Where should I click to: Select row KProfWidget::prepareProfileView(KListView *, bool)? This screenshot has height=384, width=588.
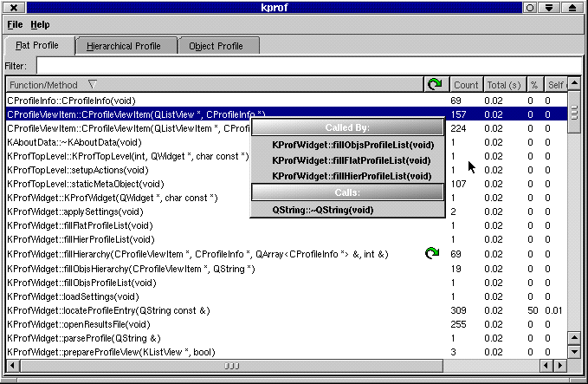(x=287, y=352)
